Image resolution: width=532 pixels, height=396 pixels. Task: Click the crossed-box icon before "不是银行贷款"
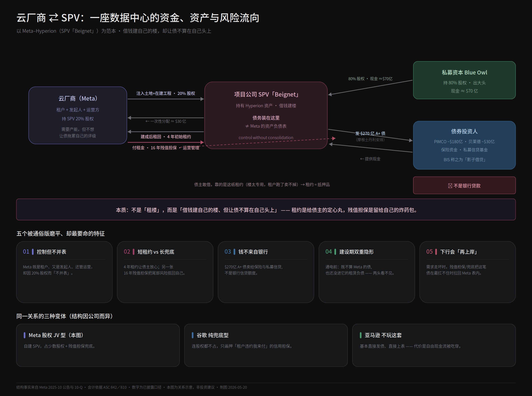450,186
